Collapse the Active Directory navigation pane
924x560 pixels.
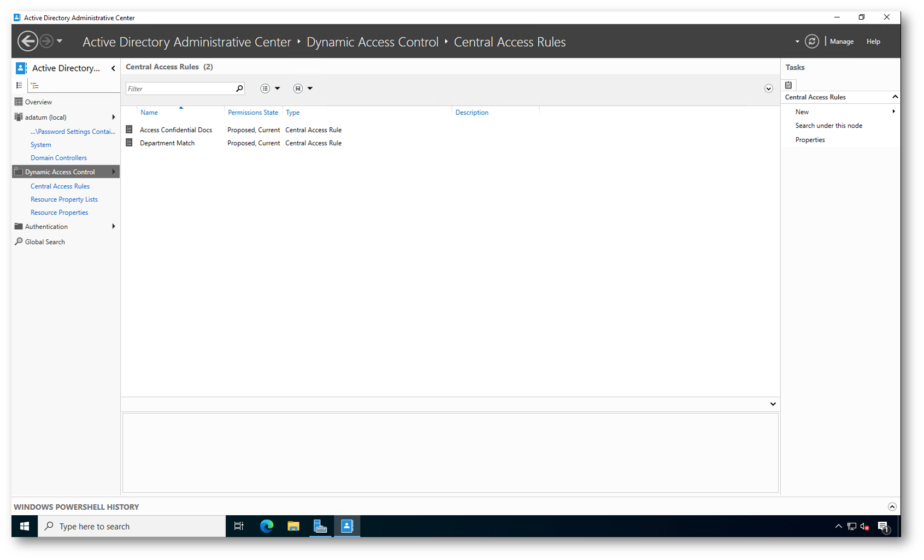[113, 68]
